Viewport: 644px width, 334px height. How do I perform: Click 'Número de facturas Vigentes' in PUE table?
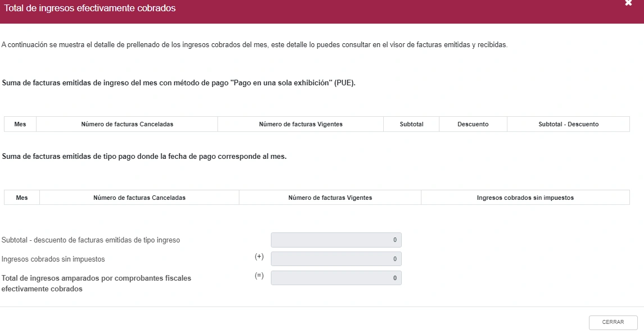point(301,124)
